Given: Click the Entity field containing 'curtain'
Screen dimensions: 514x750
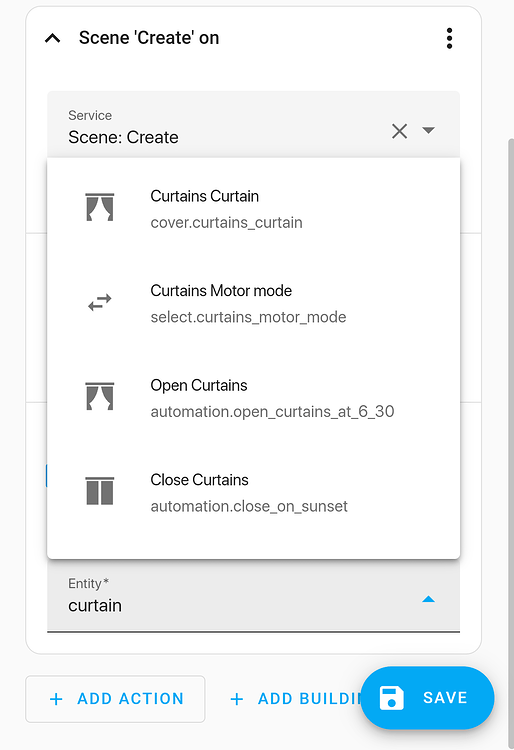Looking at the screenshot, I should (x=253, y=596).
